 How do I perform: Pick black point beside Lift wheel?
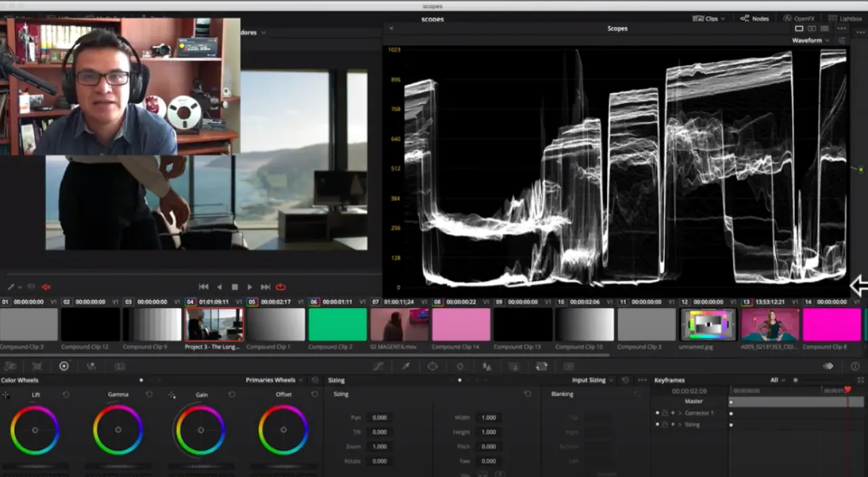pos(6,394)
